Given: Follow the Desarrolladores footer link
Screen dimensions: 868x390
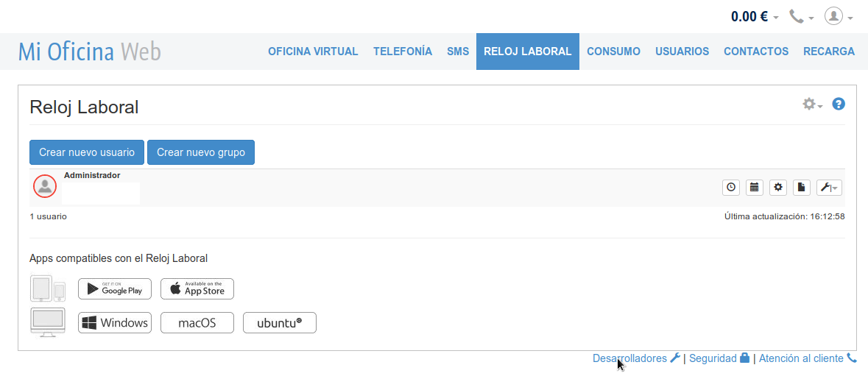Looking at the screenshot, I should coord(629,358).
